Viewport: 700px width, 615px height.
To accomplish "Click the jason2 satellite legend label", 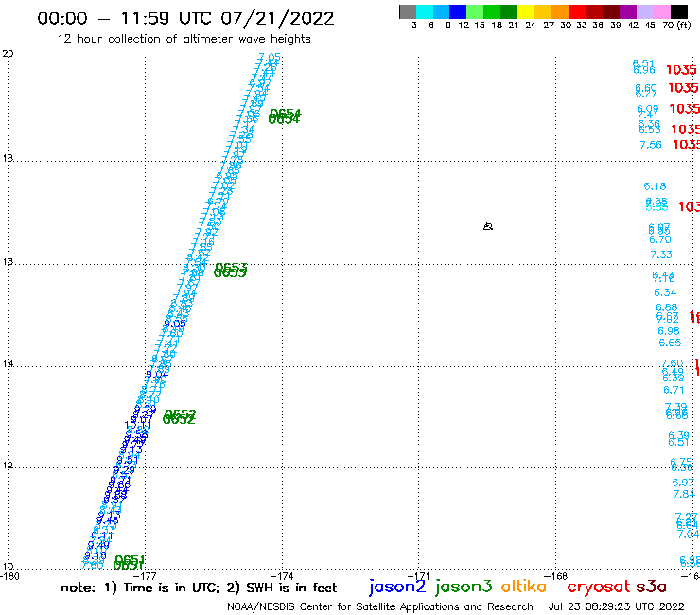I will (x=397, y=587).
